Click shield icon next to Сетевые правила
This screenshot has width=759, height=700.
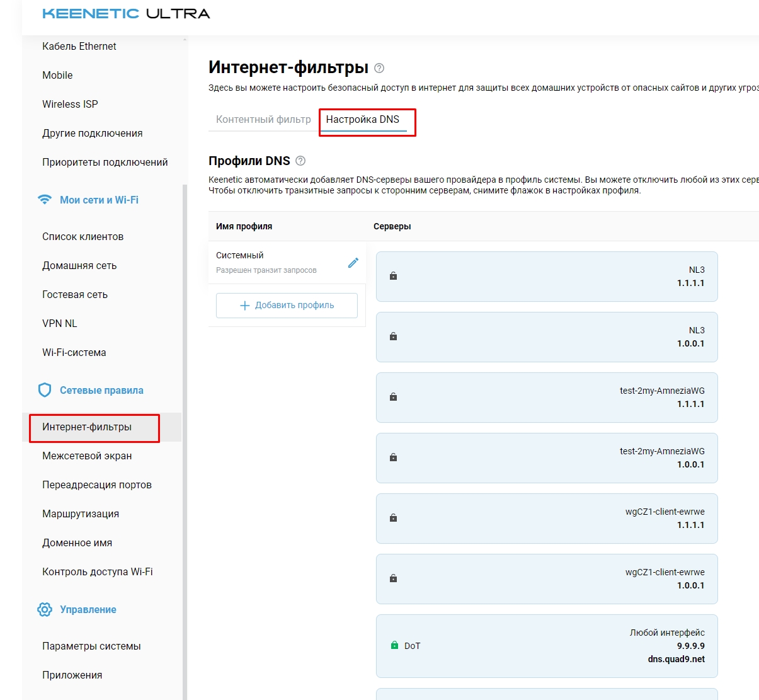click(45, 390)
